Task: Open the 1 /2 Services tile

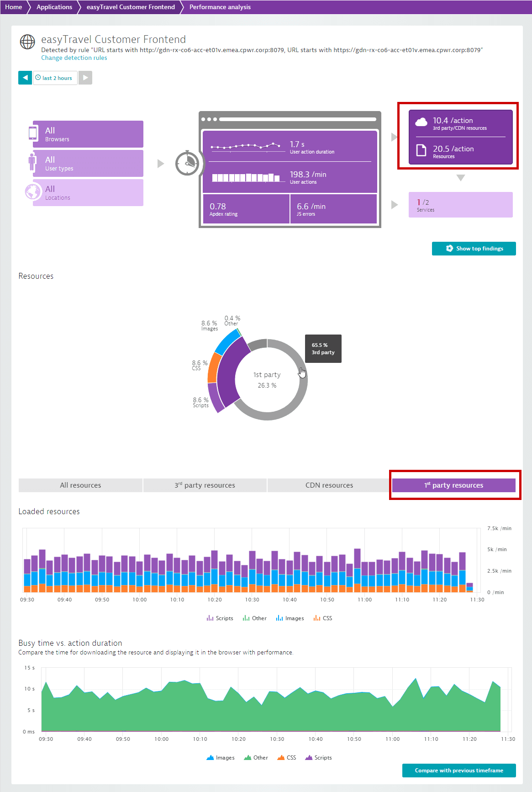Action: (461, 205)
